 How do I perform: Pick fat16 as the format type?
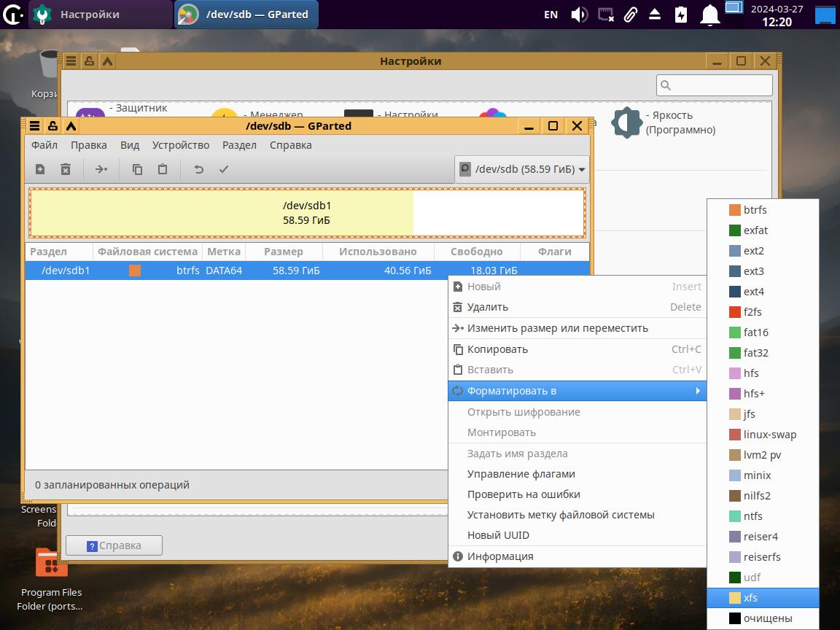[763, 332]
